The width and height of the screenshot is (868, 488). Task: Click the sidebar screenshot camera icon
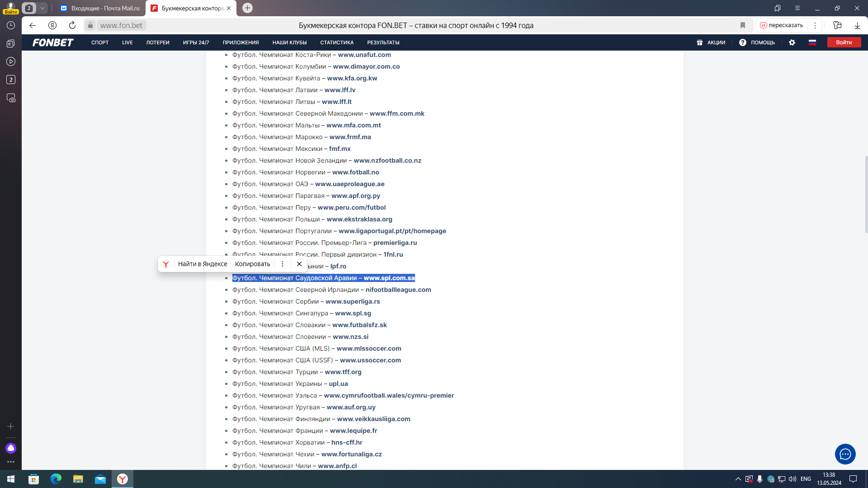tap(11, 98)
